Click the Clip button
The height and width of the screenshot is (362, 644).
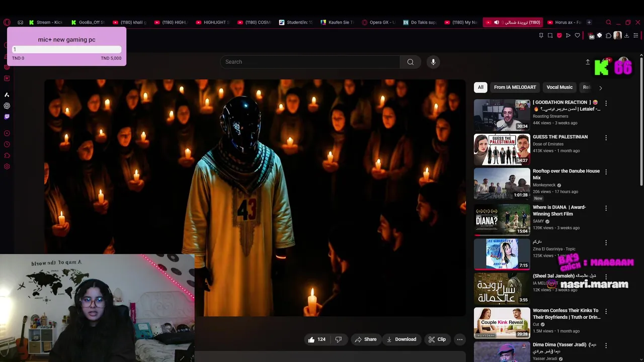click(x=437, y=339)
